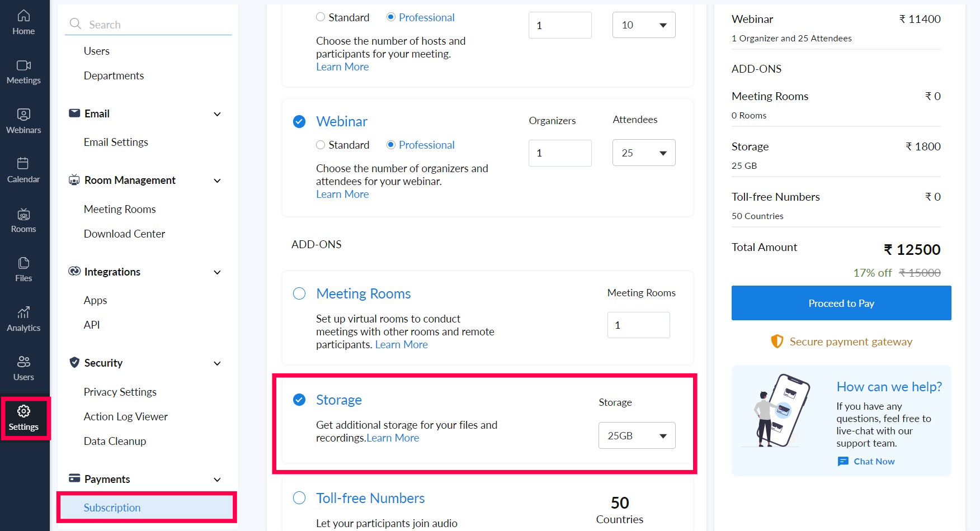Click Learn More under Webinar description

tap(342, 195)
